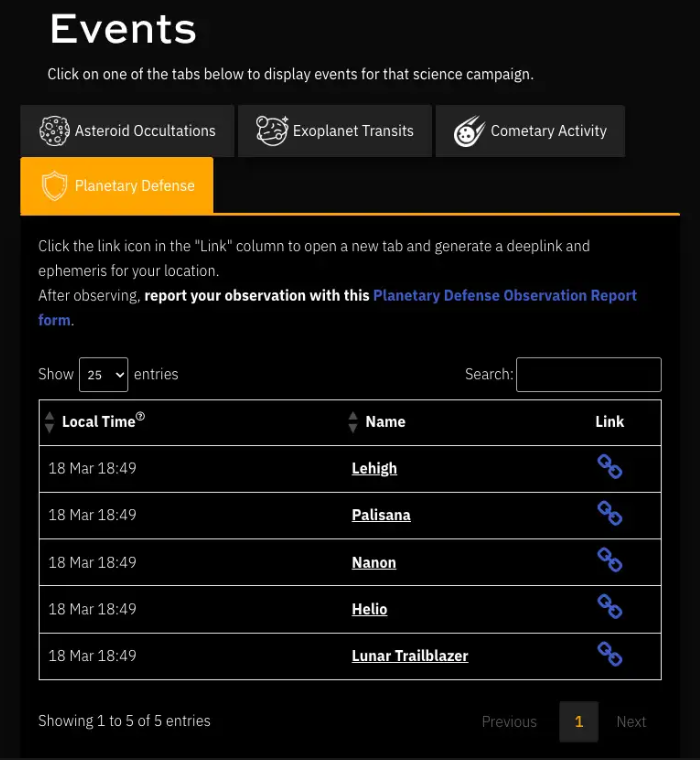Click the Next pagination button
700x760 pixels.
pyautogui.click(x=631, y=721)
